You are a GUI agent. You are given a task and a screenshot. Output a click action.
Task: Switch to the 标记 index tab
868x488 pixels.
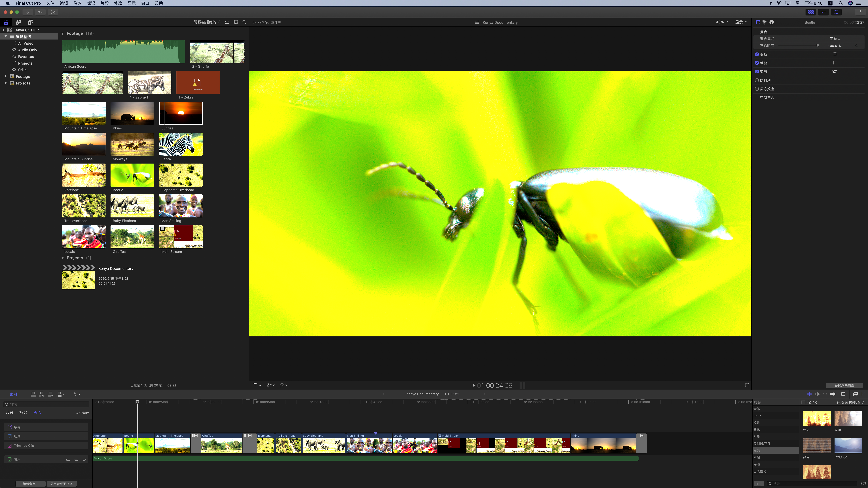(x=23, y=413)
